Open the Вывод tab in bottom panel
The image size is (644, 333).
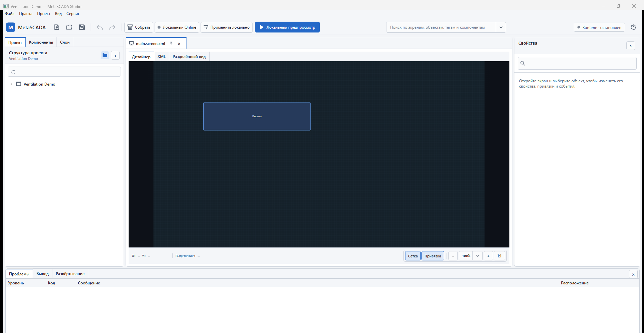click(43, 274)
